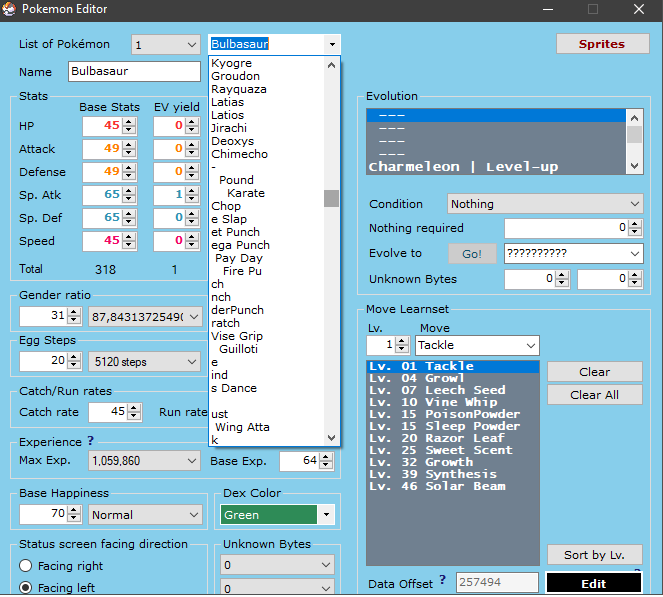Click the Sprites button
663x597 pixels.
(x=601, y=44)
